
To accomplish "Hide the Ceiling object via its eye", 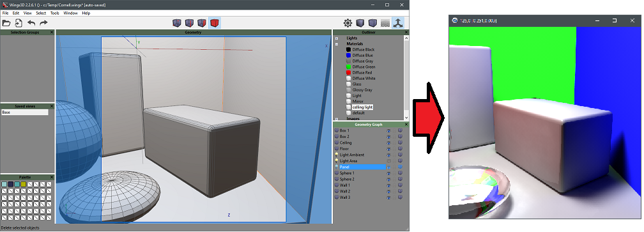I will 388,143.
